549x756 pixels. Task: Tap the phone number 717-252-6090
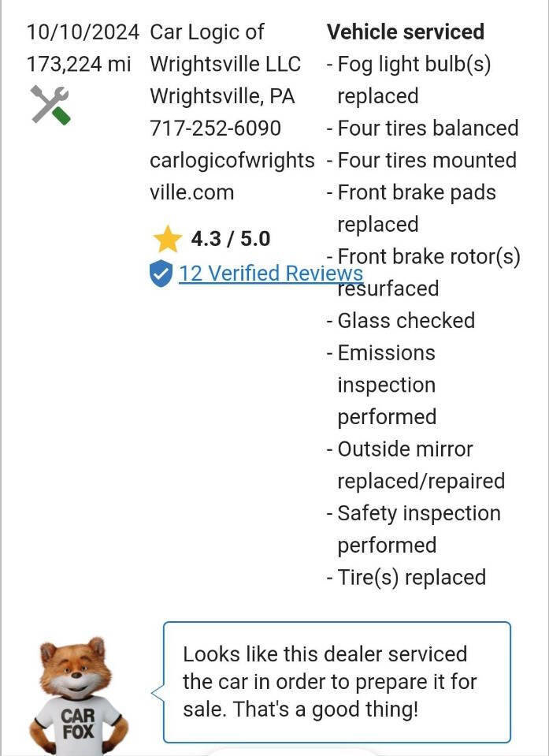pos(215,128)
